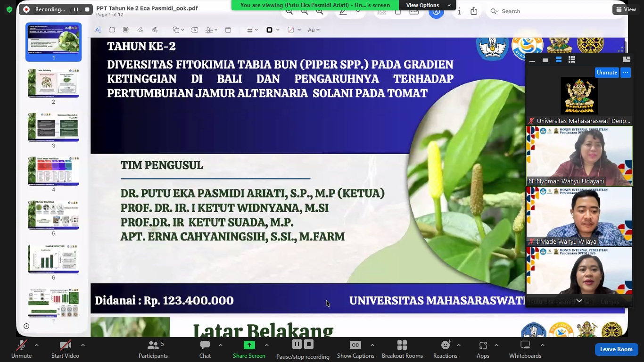
Task: Open Breakout Rooms
Action: click(x=402, y=350)
